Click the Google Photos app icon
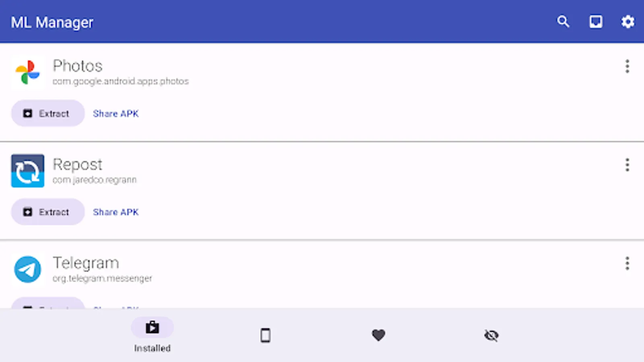 coord(27,72)
